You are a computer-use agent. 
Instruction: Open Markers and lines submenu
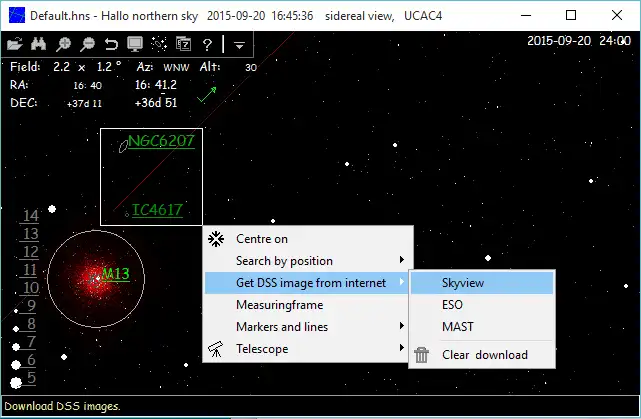308,327
